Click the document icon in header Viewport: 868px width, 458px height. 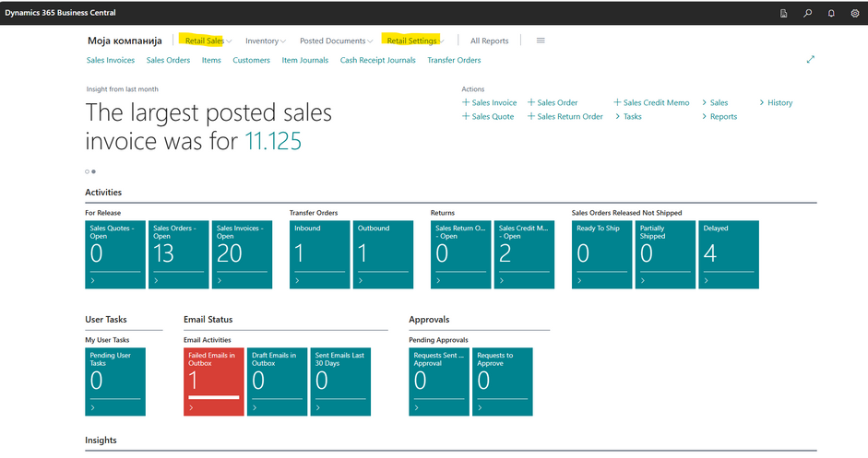tap(784, 13)
